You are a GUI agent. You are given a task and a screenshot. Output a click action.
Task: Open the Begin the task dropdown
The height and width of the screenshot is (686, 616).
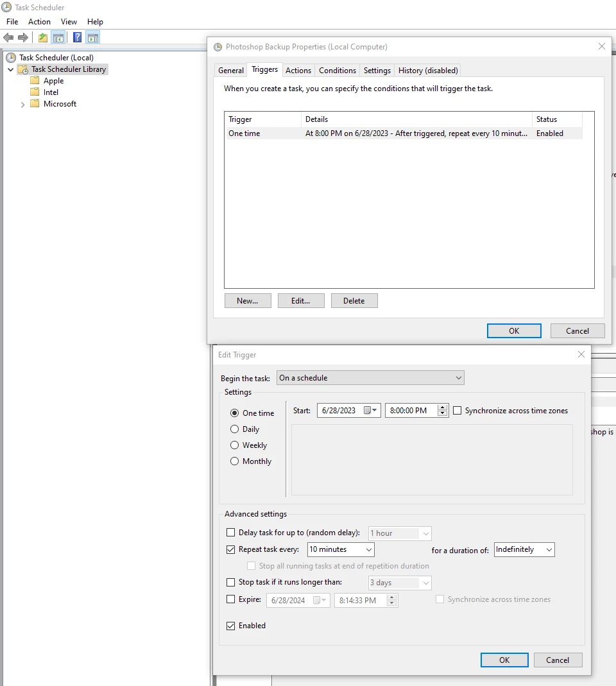click(x=370, y=377)
